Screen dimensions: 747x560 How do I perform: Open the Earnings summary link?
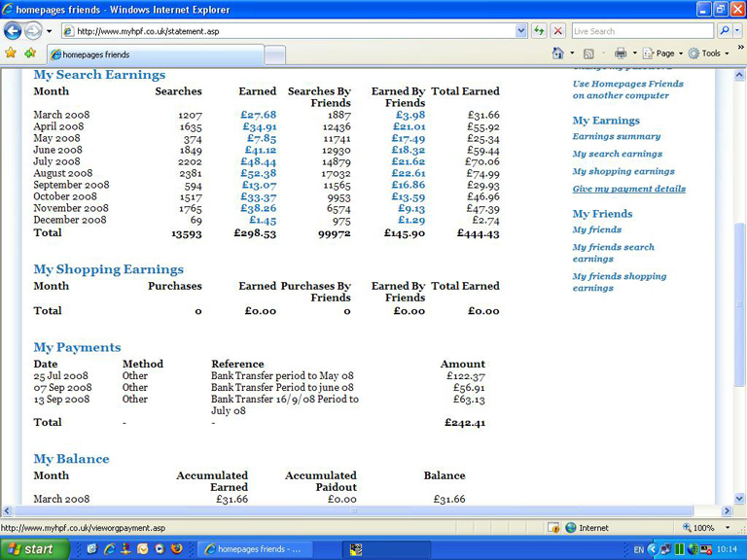617,137
